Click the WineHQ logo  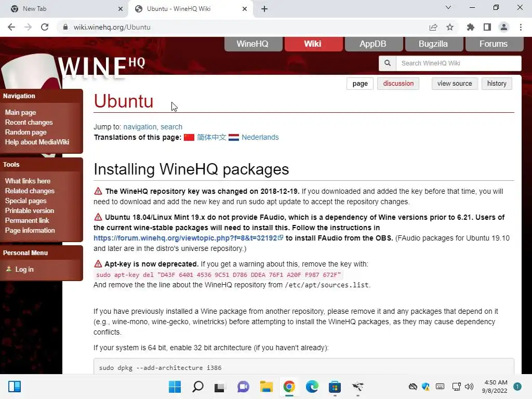[101, 67]
